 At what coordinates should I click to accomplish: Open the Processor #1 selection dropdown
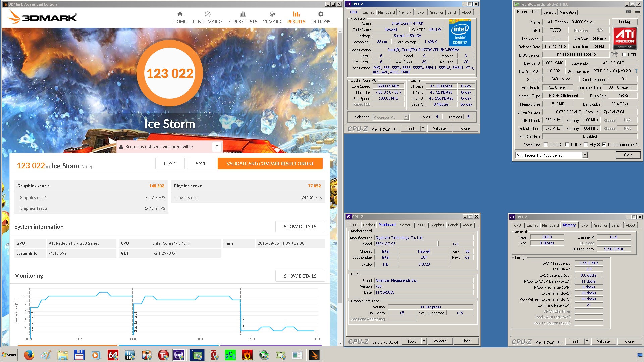(406, 117)
